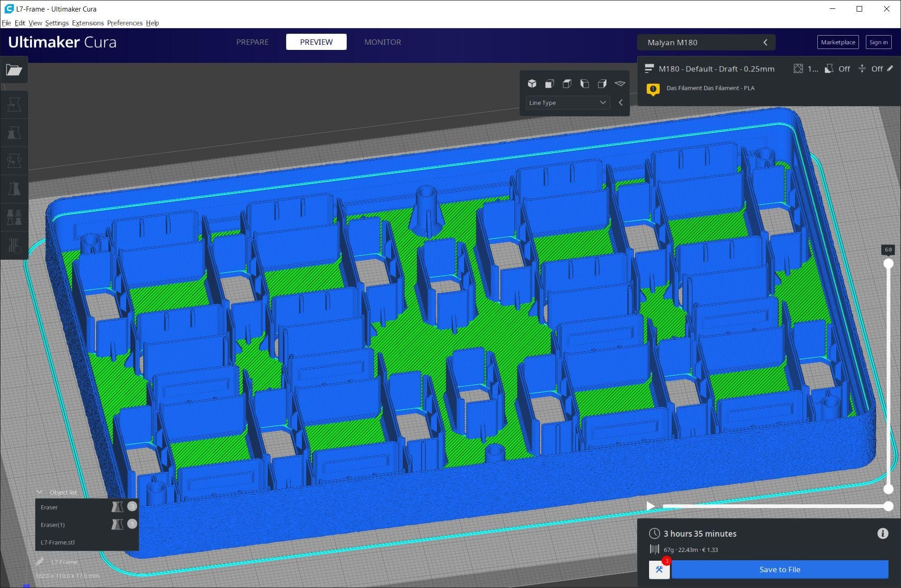The width and height of the screenshot is (901, 588).
Task: Collapse the Object list panel
Action: (40, 492)
